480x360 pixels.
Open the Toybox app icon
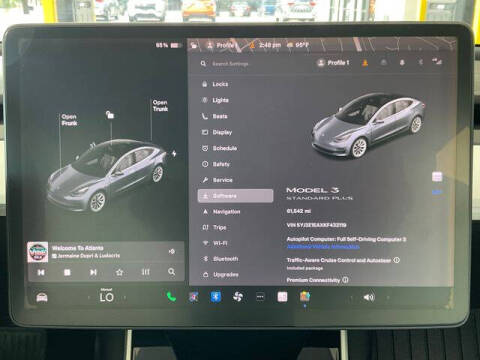305,296
